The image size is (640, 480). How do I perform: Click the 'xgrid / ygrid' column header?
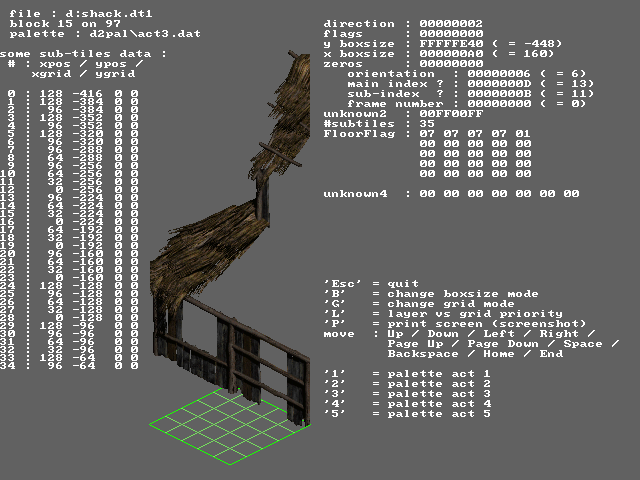coord(83,74)
